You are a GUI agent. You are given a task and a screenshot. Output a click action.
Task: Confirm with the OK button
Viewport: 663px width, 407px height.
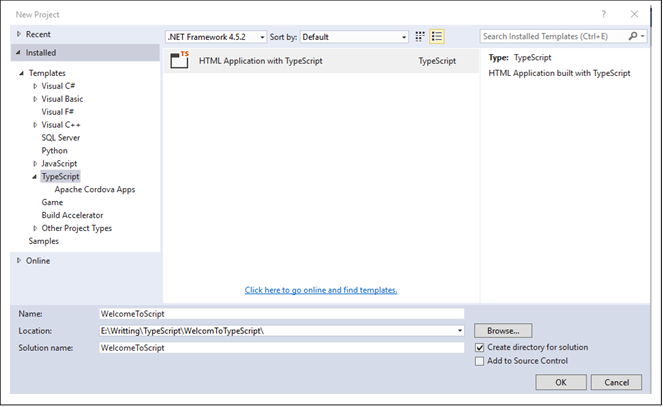(x=561, y=382)
